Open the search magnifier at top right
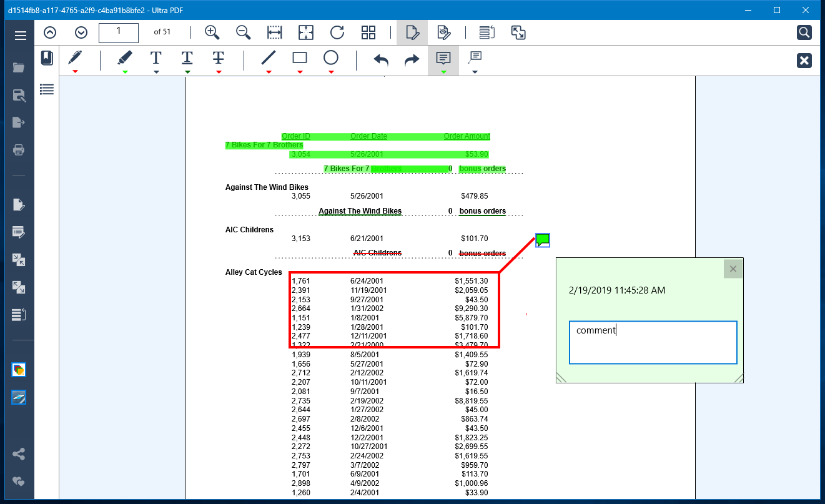 pos(804,32)
